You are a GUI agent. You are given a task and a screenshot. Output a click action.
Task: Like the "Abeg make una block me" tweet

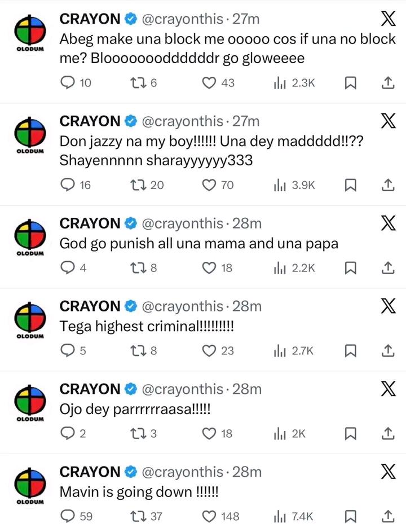209,83
